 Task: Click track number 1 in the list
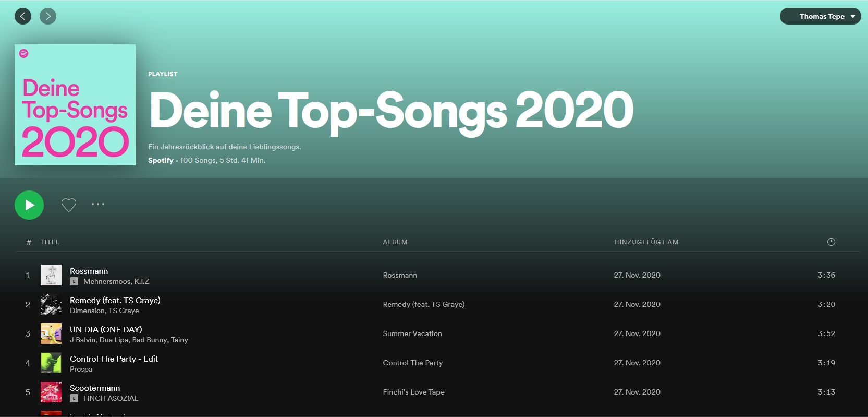click(x=28, y=275)
